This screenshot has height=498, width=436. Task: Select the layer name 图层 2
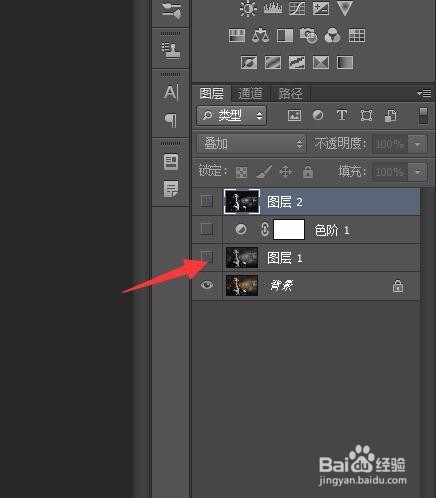point(285,202)
